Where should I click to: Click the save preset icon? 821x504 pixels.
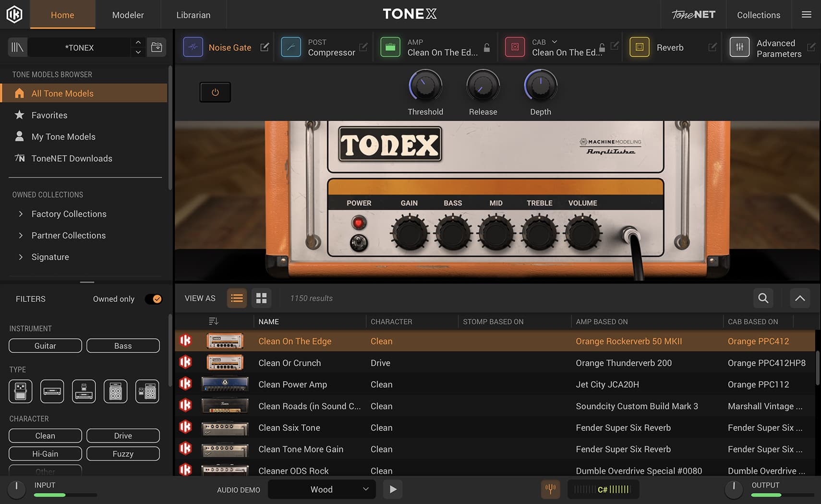click(157, 48)
